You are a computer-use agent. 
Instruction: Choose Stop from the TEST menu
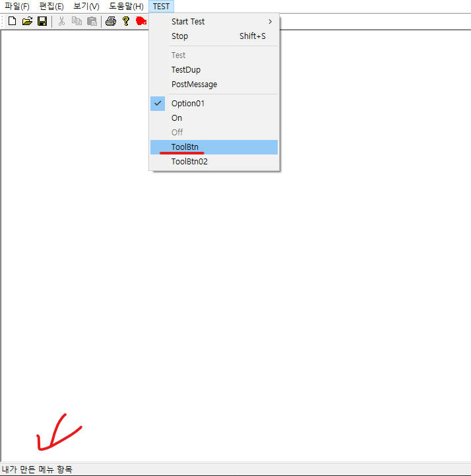214,36
